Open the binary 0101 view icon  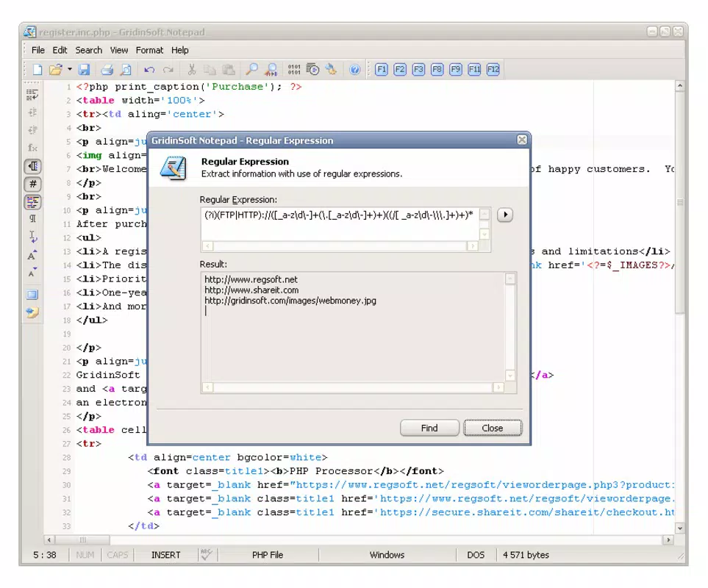(x=294, y=70)
